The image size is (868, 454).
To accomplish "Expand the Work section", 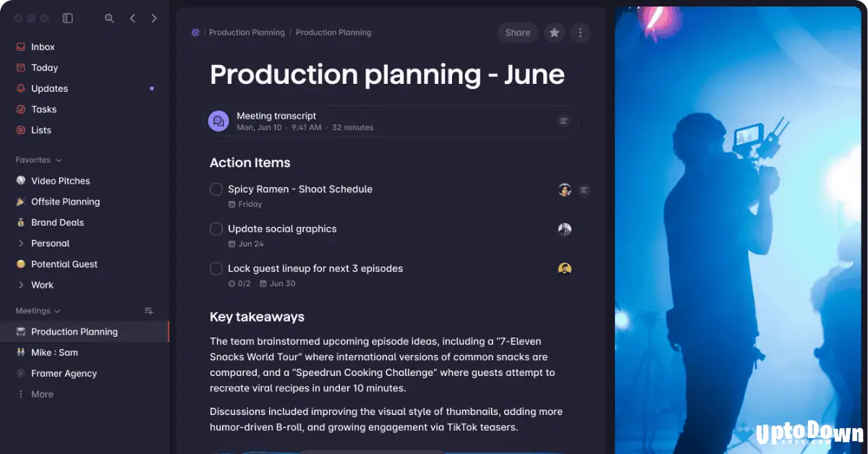I will [x=20, y=285].
